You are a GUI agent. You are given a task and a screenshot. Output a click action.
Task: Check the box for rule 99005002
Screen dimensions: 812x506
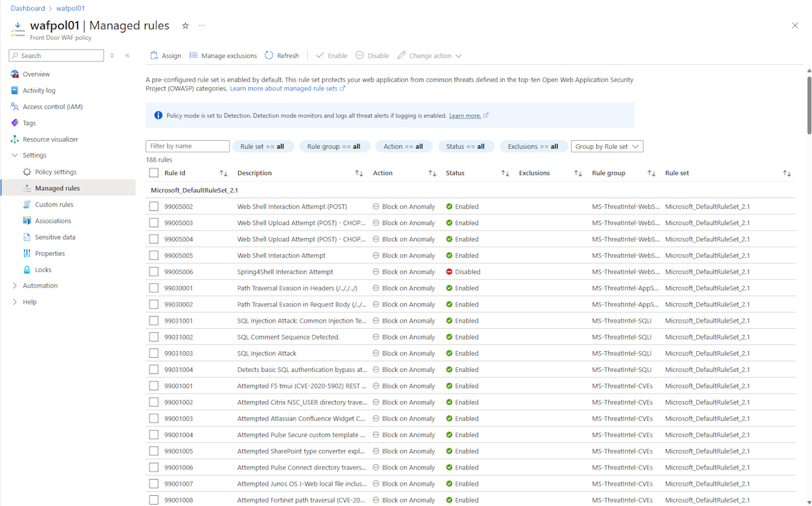tap(154, 206)
